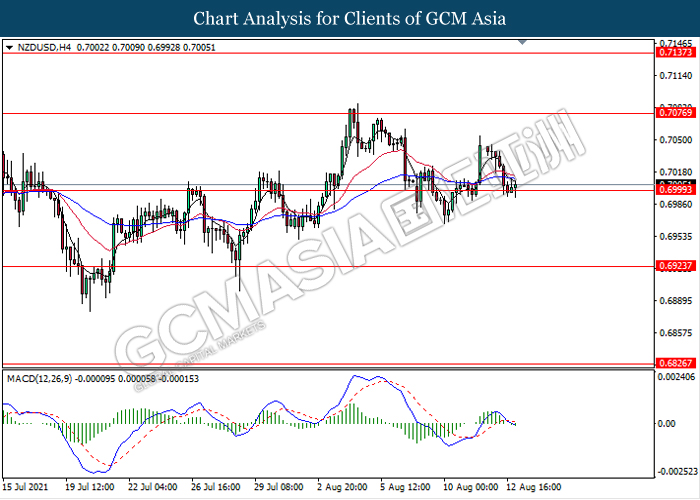Click the 26 Jul 16:00 time label
700x500 pixels.
pos(216,487)
